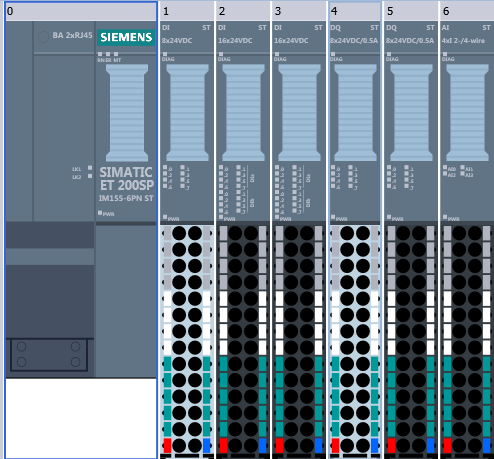Click the AI0 channel LED on slot 6 module
This screenshot has height=459, width=494.
[x=445, y=167]
